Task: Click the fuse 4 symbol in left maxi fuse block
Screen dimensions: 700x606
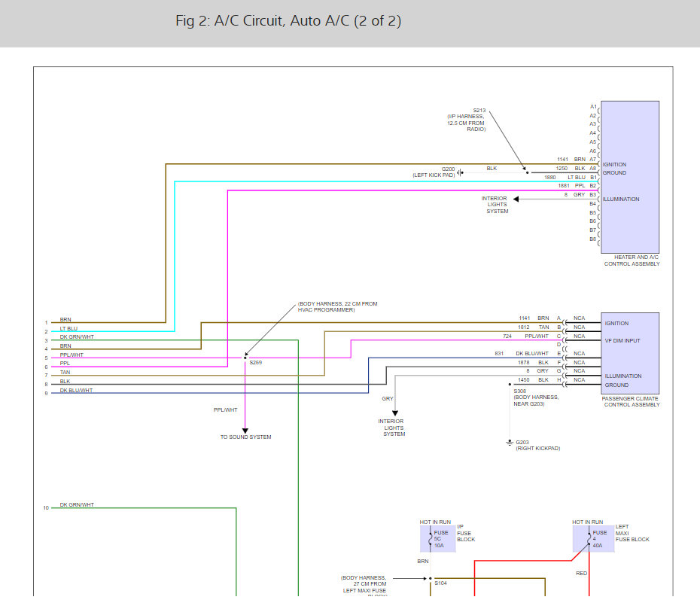Action: click(589, 538)
